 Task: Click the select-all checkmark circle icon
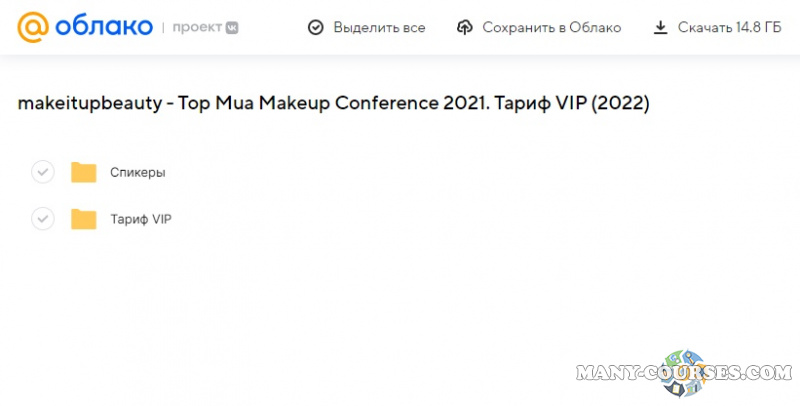[x=316, y=28]
